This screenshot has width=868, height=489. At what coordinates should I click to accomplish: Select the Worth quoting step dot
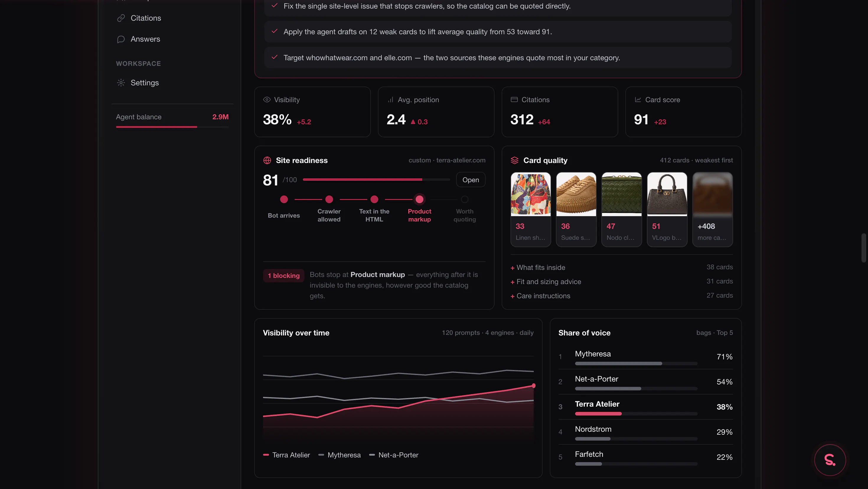click(465, 200)
